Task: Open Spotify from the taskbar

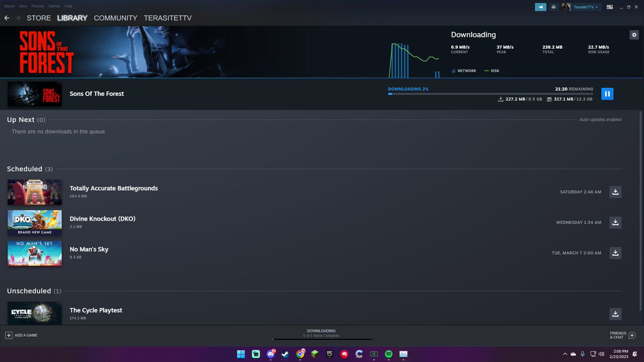Action: (x=389, y=354)
